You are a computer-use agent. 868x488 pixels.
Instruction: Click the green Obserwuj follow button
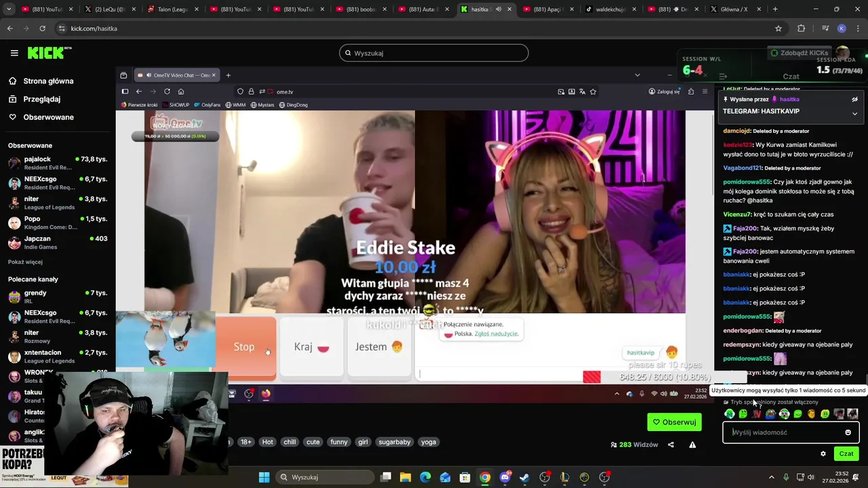coord(674,422)
